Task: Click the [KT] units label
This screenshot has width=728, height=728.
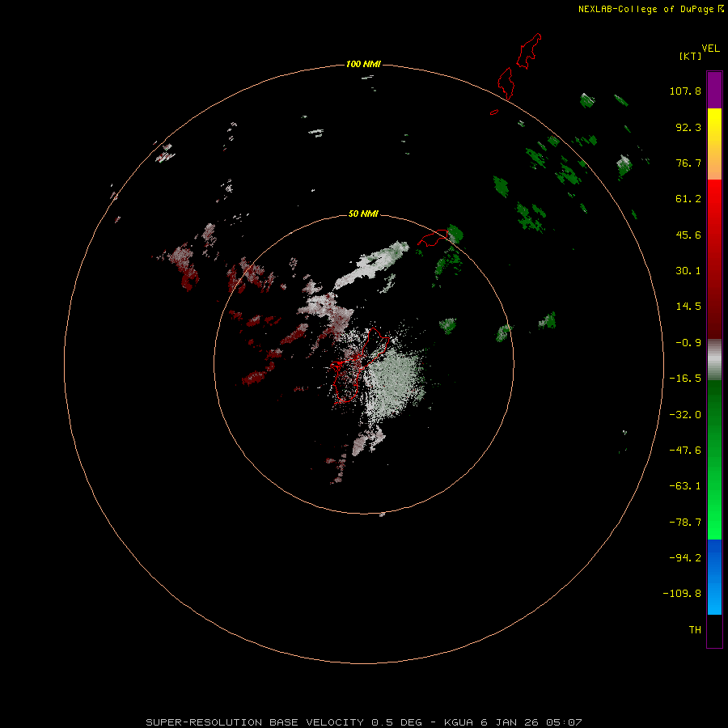Action: (690, 56)
